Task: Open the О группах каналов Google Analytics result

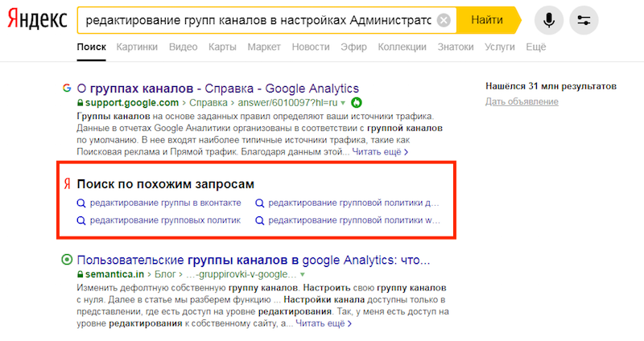Action: tap(217, 88)
